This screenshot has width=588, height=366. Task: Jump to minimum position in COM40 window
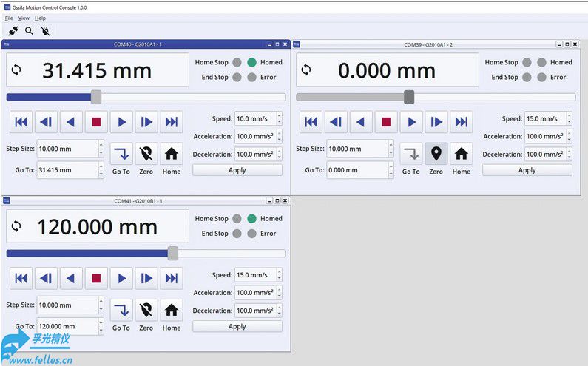point(21,121)
